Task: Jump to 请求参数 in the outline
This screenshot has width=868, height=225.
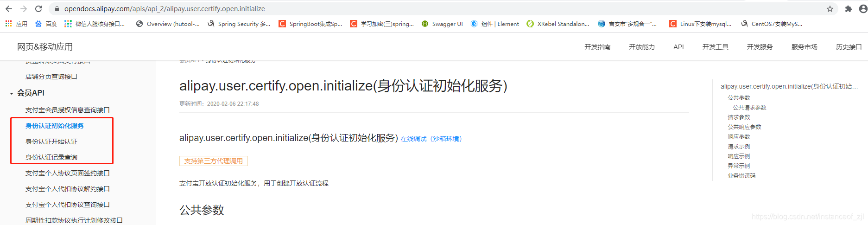Action: click(739, 117)
